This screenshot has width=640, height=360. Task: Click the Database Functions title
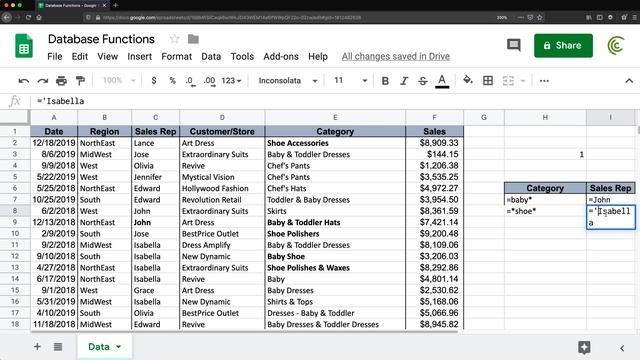pos(101,39)
